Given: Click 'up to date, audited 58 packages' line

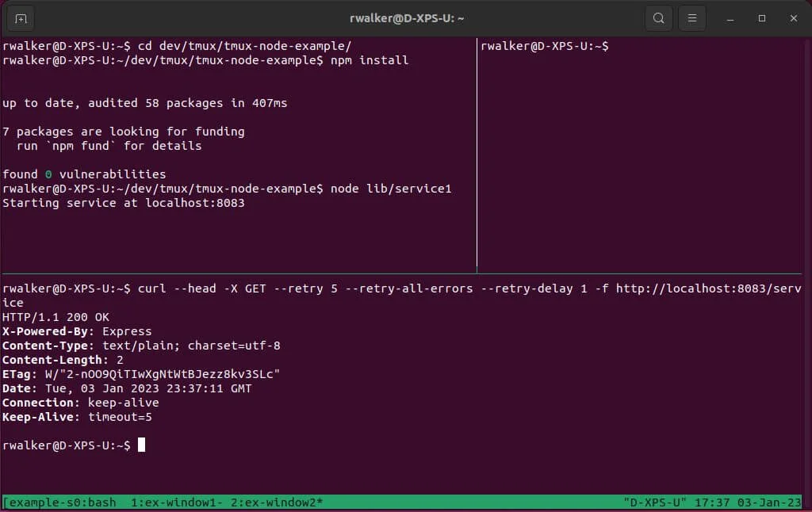Looking at the screenshot, I should point(144,103).
